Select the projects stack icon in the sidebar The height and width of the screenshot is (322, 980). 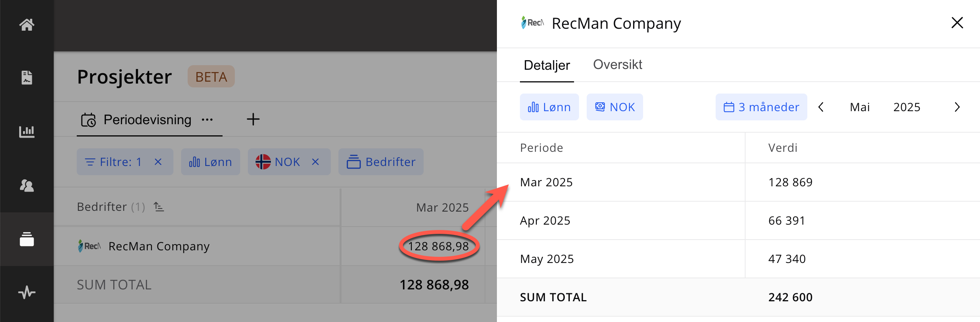click(27, 239)
